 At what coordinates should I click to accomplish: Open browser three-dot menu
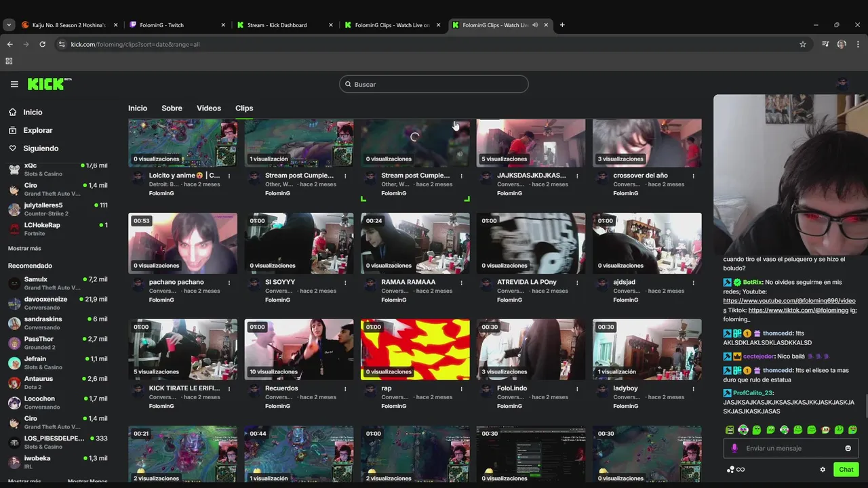pyautogui.click(x=858, y=44)
